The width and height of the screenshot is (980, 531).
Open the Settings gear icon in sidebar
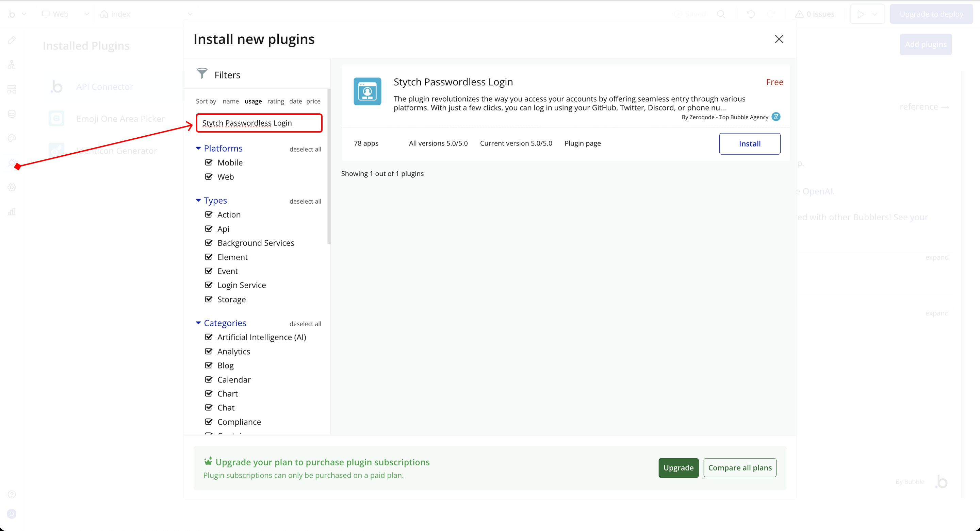pyautogui.click(x=12, y=187)
